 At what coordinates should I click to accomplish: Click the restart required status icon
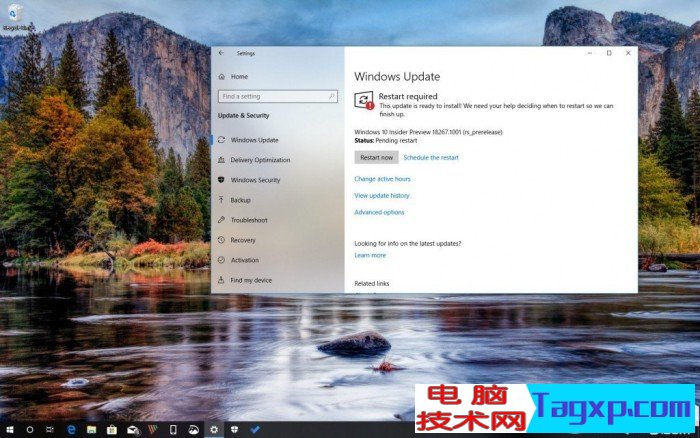(x=364, y=100)
